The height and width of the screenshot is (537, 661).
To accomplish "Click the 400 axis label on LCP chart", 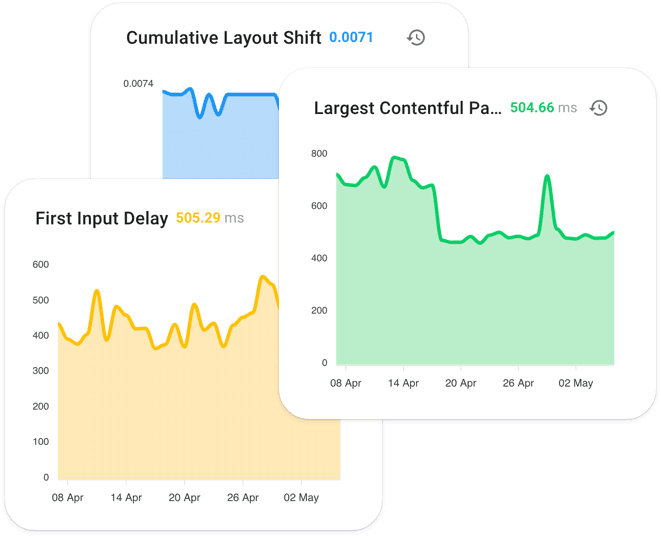I will 319,258.
